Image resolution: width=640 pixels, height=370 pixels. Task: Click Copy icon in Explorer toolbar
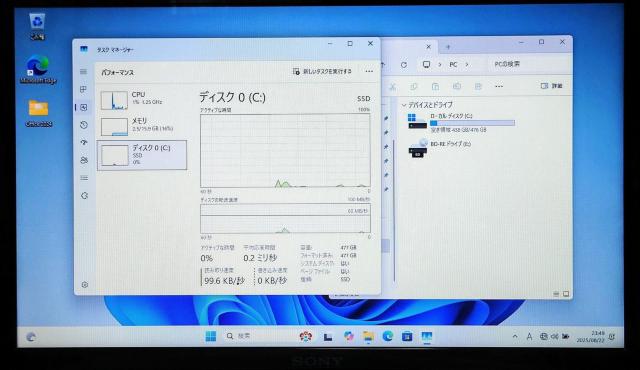414,86
